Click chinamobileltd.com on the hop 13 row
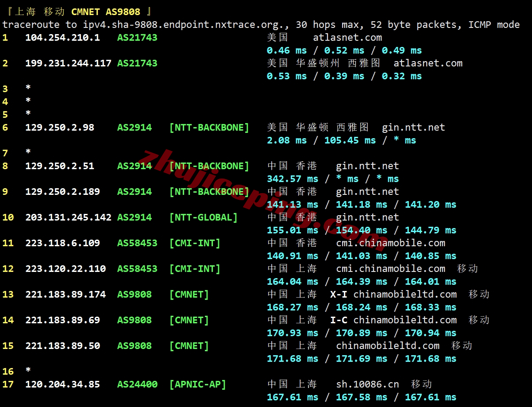This screenshot has width=532, height=407. 405,295
